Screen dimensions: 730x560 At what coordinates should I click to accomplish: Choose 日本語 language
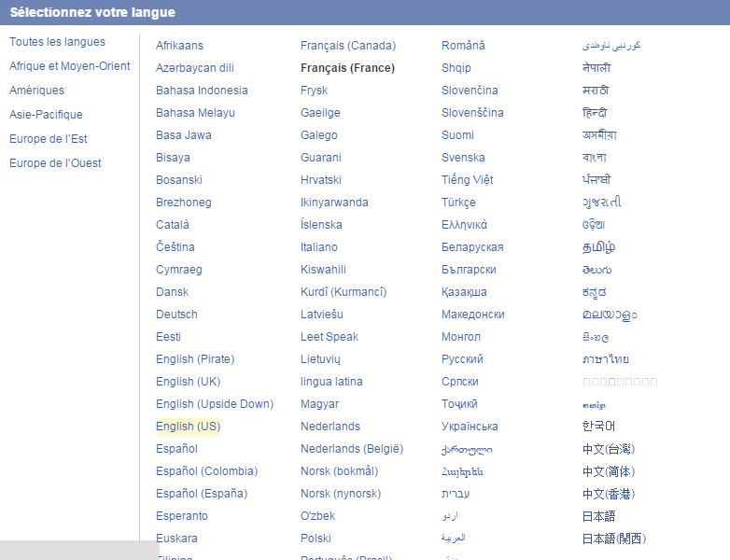pos(598,516)
